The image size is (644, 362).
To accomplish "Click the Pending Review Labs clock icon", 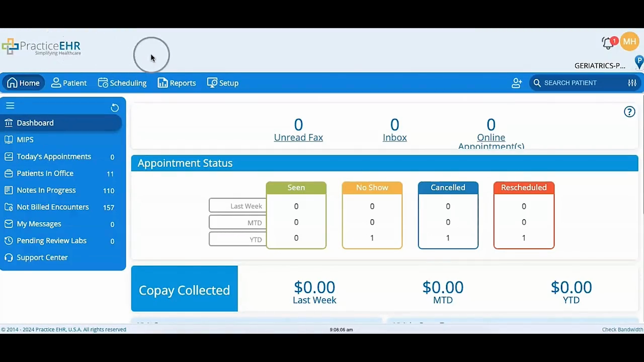I will click(x=9, y=241).
